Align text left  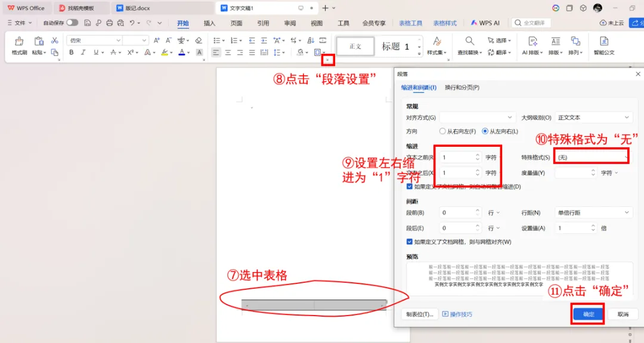pyautogui.click(x=216, y=52)
